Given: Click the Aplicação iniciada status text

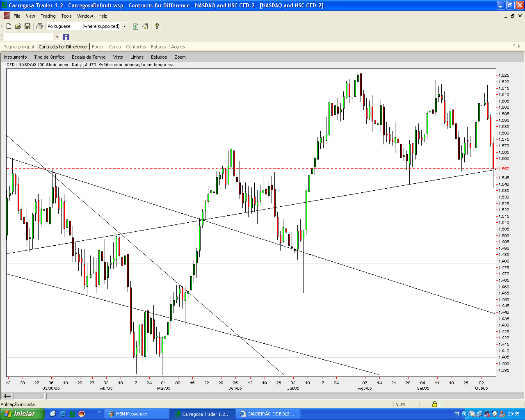Looking at the screenshot, I should [18, 404].
